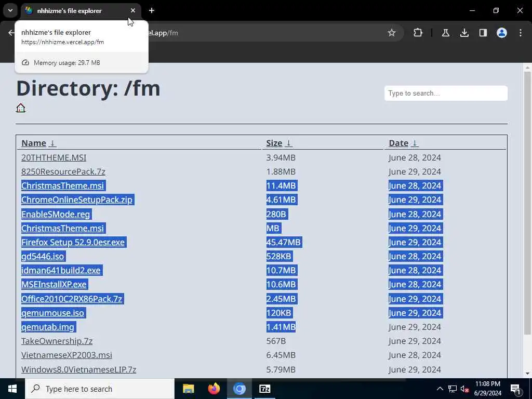Go back with the browser back arrow

click(x=11, y=33)
